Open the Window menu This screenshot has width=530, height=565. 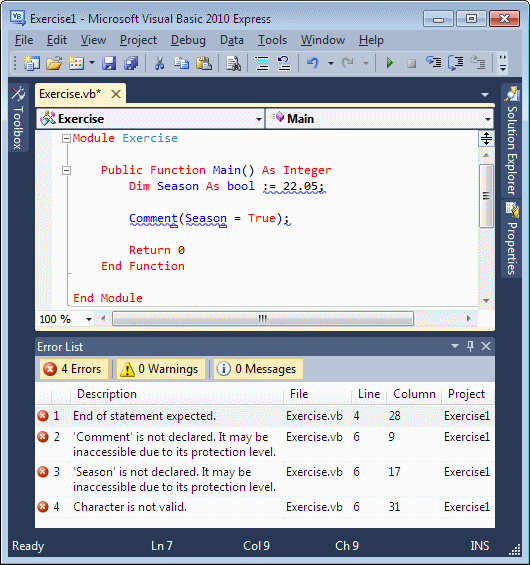[x=323, y=40]
